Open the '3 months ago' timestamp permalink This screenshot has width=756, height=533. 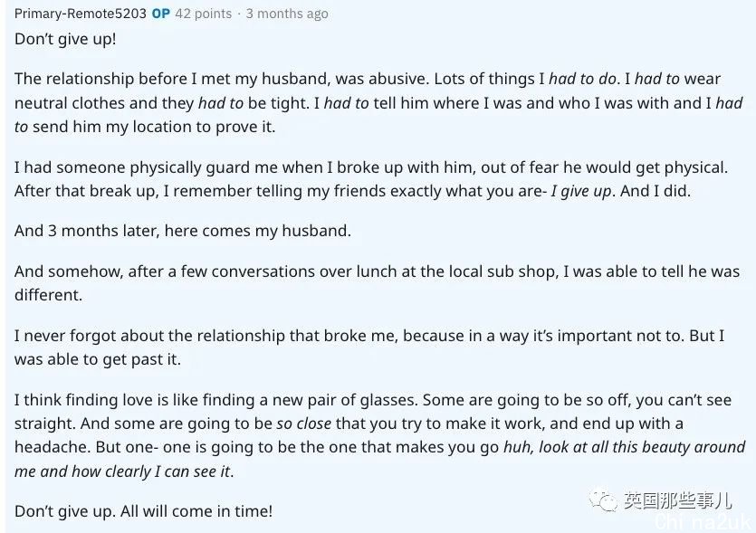pos(287,14)
